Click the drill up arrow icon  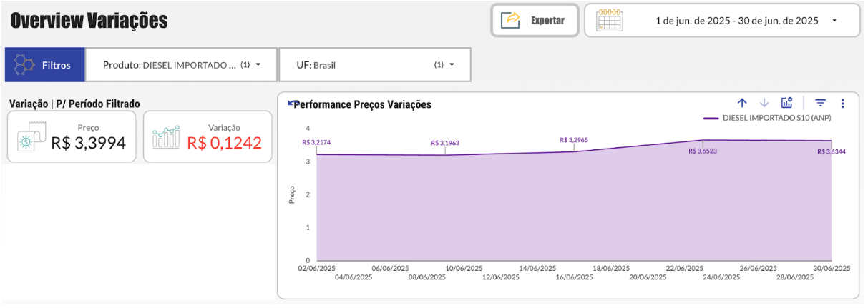[x=742, y=103]
